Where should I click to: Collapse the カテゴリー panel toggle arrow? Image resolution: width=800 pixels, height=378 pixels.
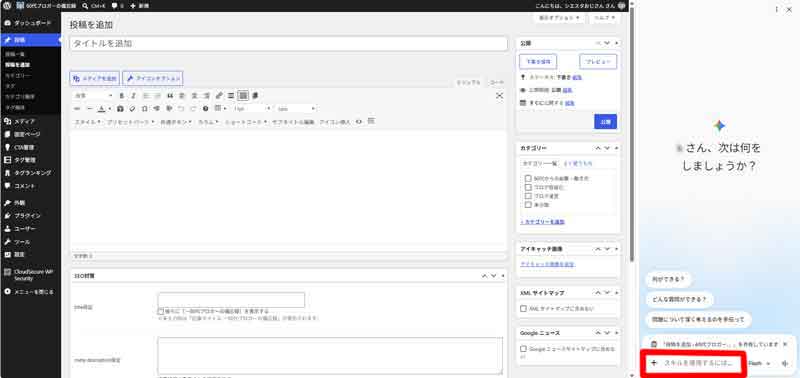point(617,148)
